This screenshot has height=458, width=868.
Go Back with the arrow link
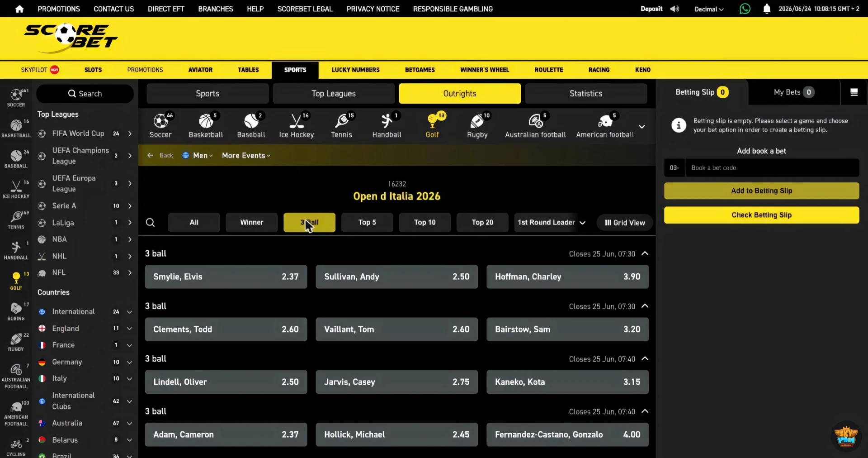[160, 155]
